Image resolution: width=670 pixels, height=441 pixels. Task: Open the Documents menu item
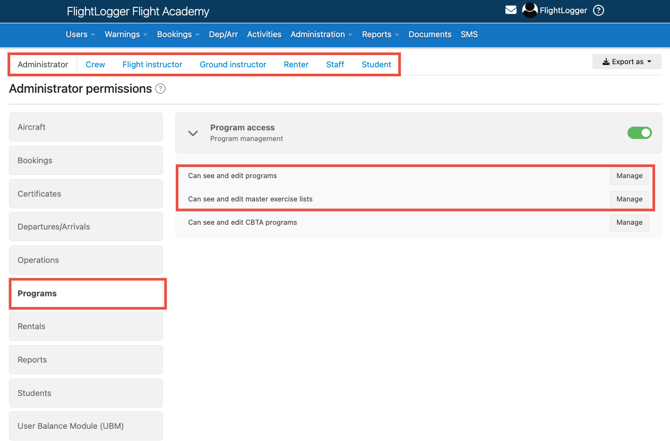tap(430, 34)
